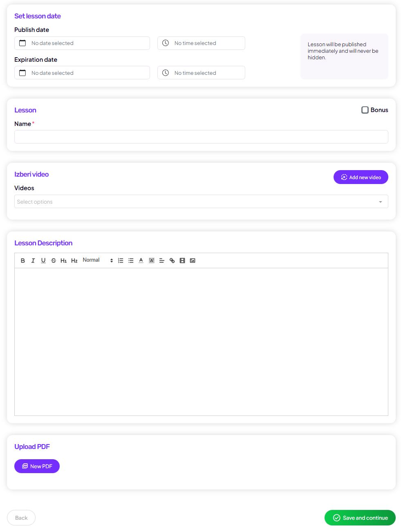Underline text in the description editor

43,260
